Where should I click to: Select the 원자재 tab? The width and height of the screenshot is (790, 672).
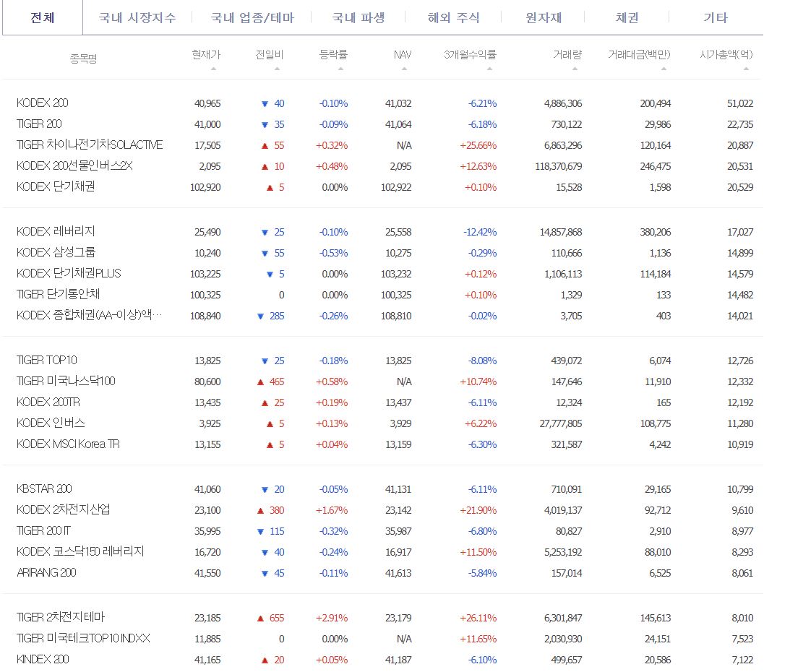(x=543, y=17)
